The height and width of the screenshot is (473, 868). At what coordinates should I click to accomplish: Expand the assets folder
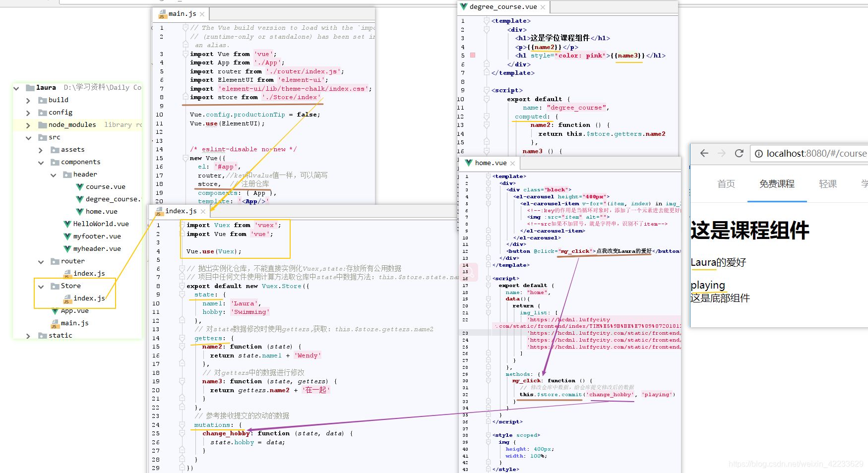point(41,150)
